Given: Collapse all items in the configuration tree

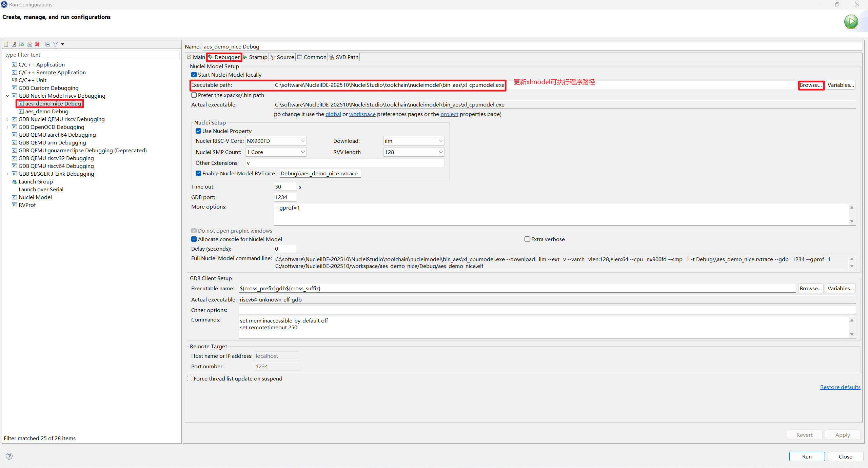Looking at the screenshot, I should click(48, 44).
